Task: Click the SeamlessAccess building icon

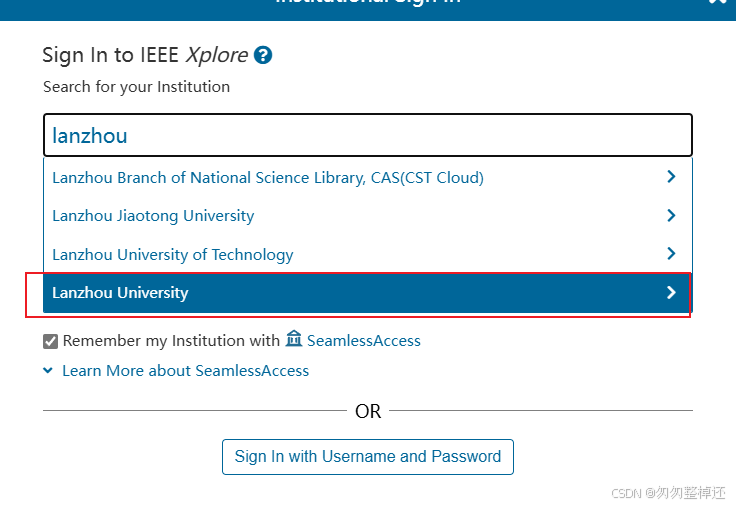Action: (x=293, y=340)
